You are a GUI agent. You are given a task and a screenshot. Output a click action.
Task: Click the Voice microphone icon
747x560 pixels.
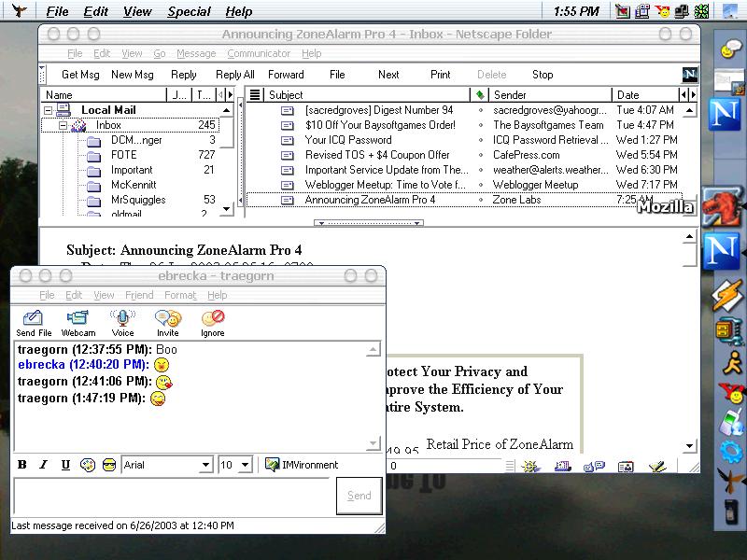click(122, 323)
